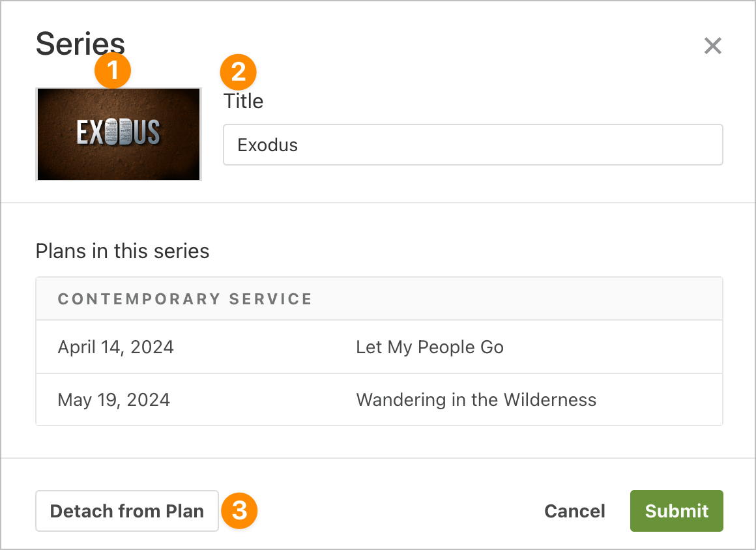
Task: Click the Title field label
Action: coord(244,101)
